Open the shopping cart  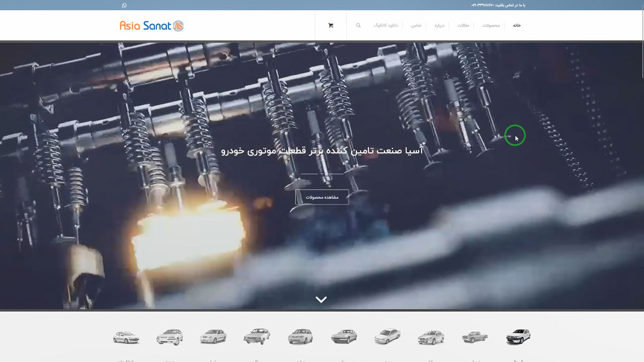[x=331, y=26]
